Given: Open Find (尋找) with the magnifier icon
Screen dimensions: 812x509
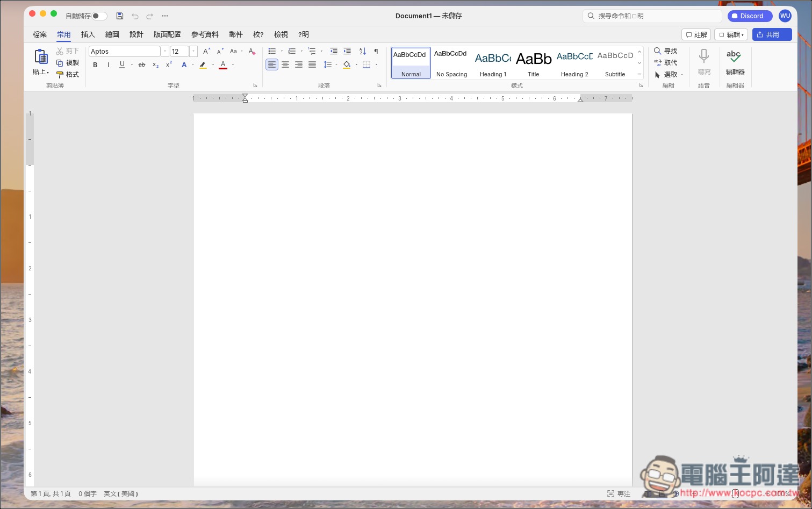Looking at the screenshot, I should (657, 51).
